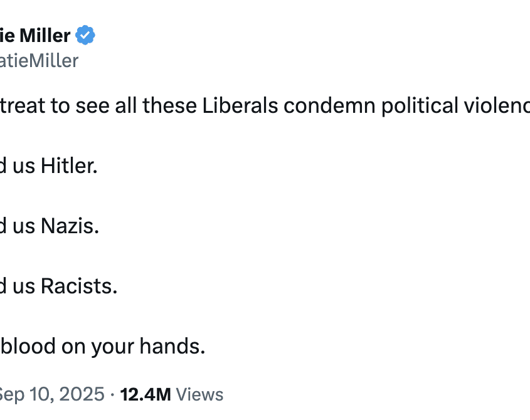Click the words on your in last line
This screenshot has height=420, width=530.
(102, 347)
